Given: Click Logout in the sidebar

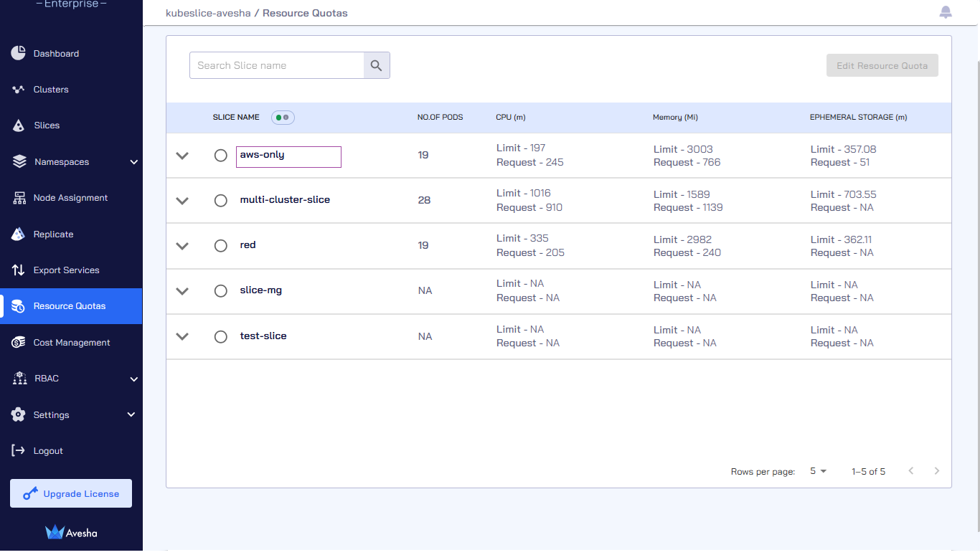Looking at the screenshot, I should [x=48, y=451].
